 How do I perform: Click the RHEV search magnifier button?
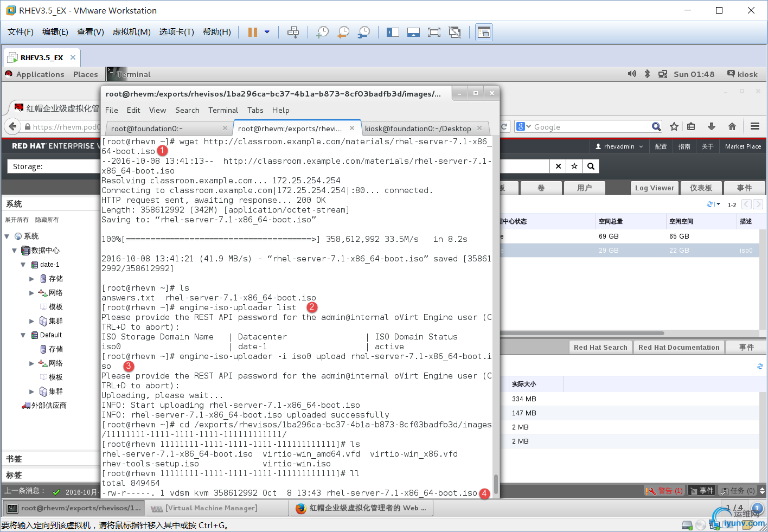pyautogui.click(x=591, y=166)
